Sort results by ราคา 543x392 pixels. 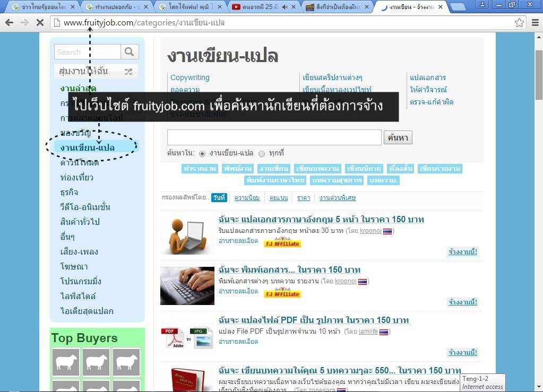coord(304,198)
